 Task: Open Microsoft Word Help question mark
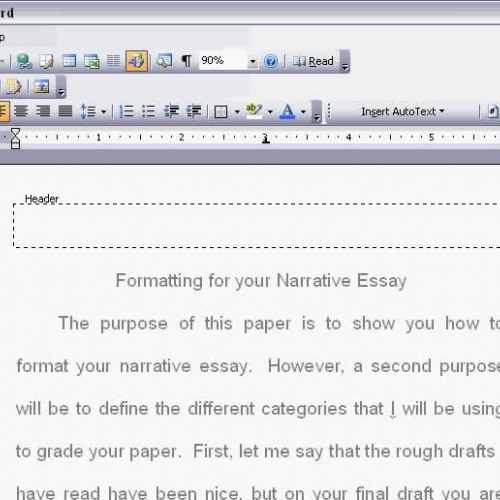[x=271, y=61]
